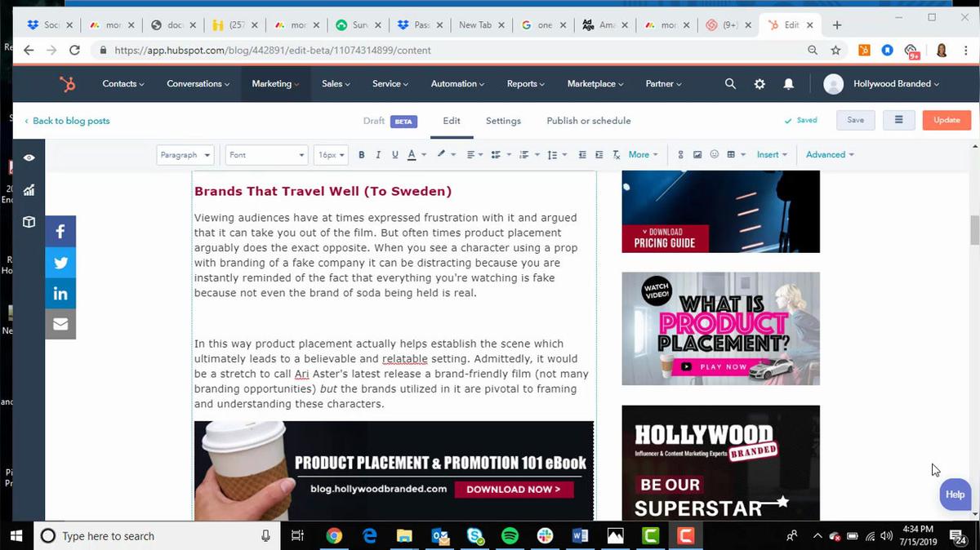
Task: Insert an image from the toolbar
Action: click(697, 154)
